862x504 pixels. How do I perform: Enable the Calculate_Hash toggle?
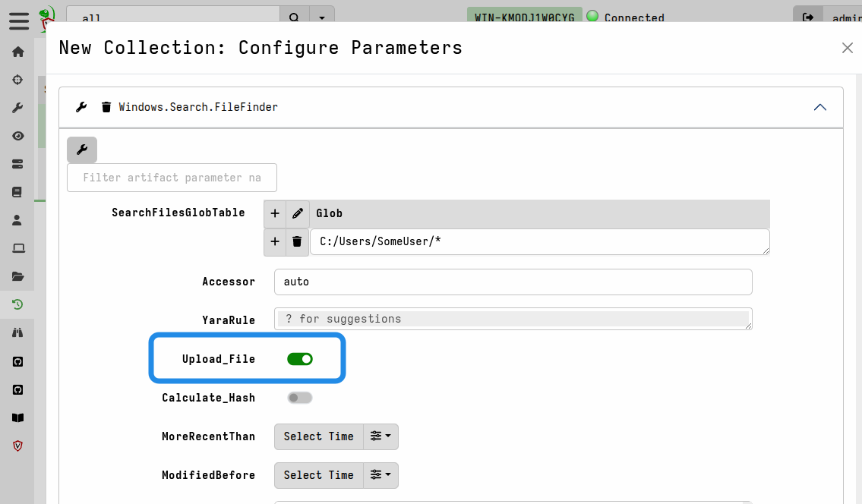click(299, 397)
